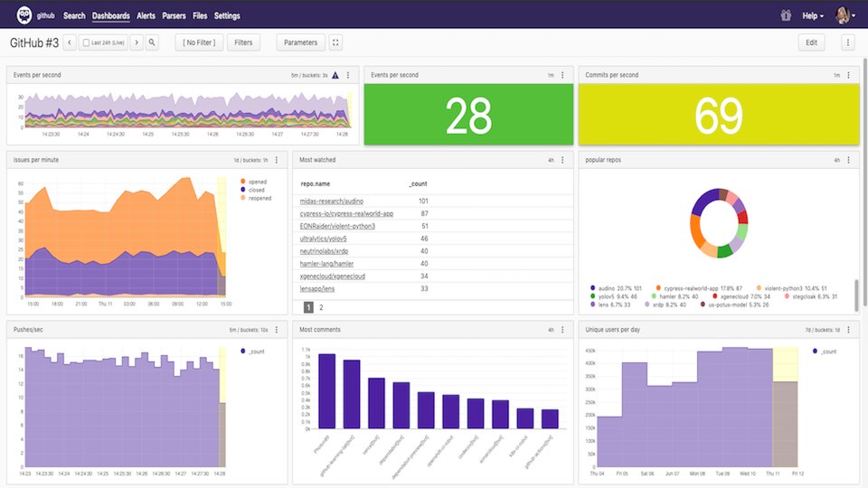868x488 pixels.
Task: Open options menu of Issues per minute widget
Action: tap(277, 160)
